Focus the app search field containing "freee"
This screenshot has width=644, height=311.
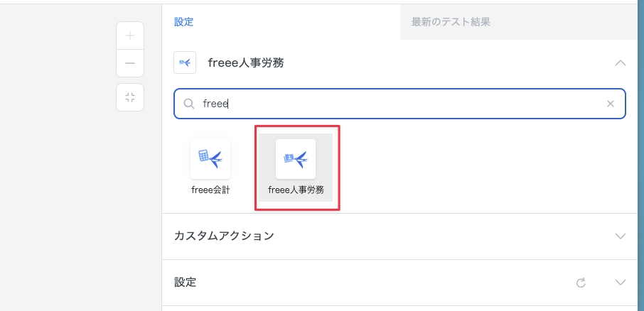tap(398, 104)
